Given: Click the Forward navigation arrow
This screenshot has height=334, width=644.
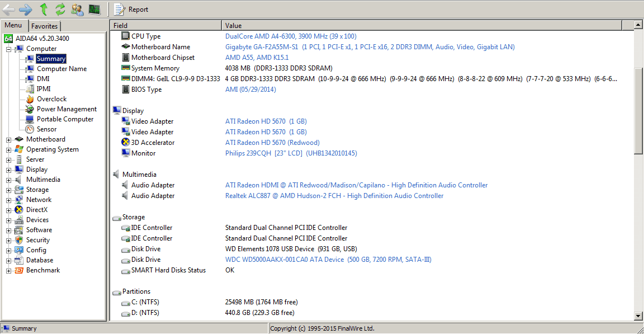Looking at the screenshot, I should click(x=26, y=9).
